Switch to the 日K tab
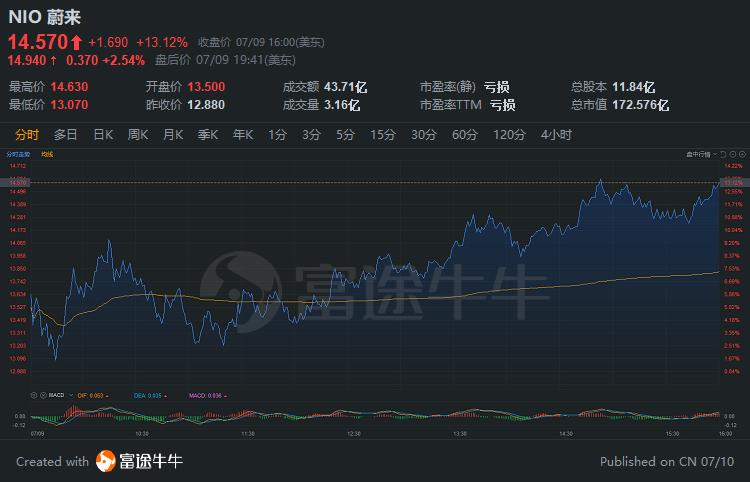The image size is (750, 482). click(x=103, y=135)
